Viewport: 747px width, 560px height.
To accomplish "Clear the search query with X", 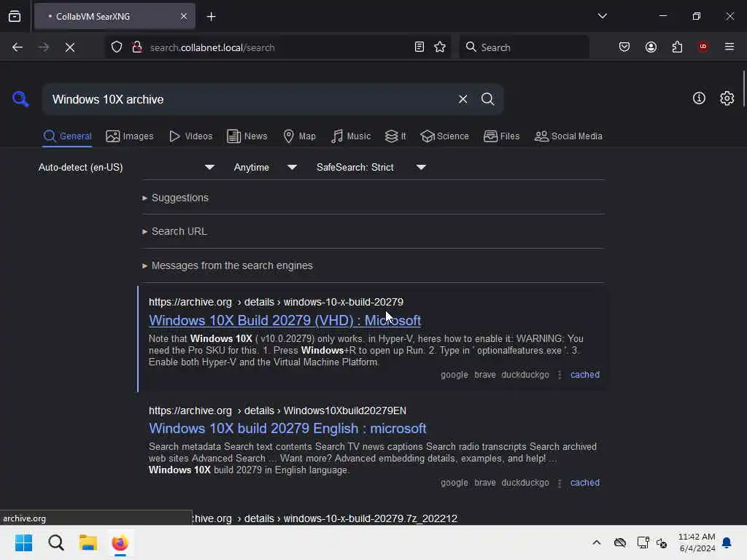I will [x=462, y=99].
